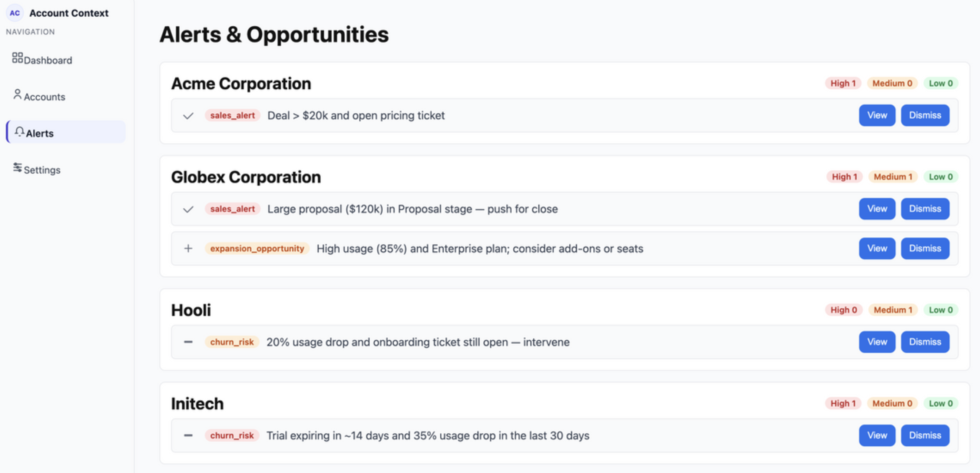
Task: Click the expansion_opportunity tag label
Action: (x=257, y=248)
